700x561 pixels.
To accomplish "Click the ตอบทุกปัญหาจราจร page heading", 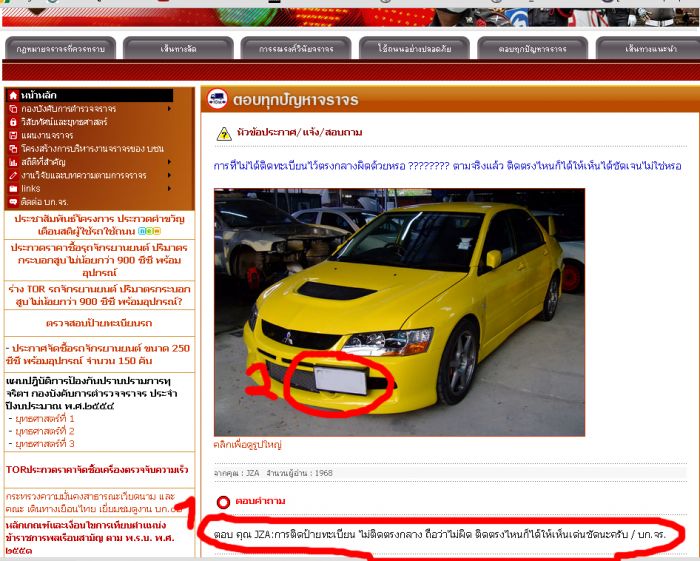I will 296,100.
